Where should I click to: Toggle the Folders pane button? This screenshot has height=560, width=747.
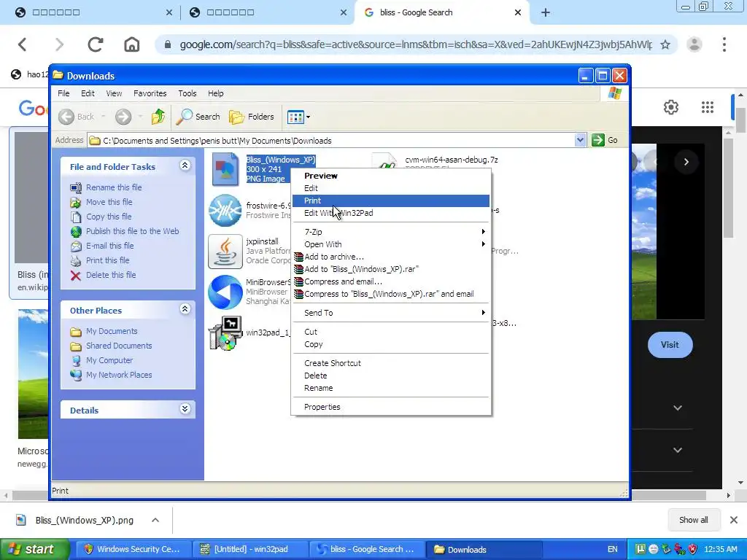(252, 116)
